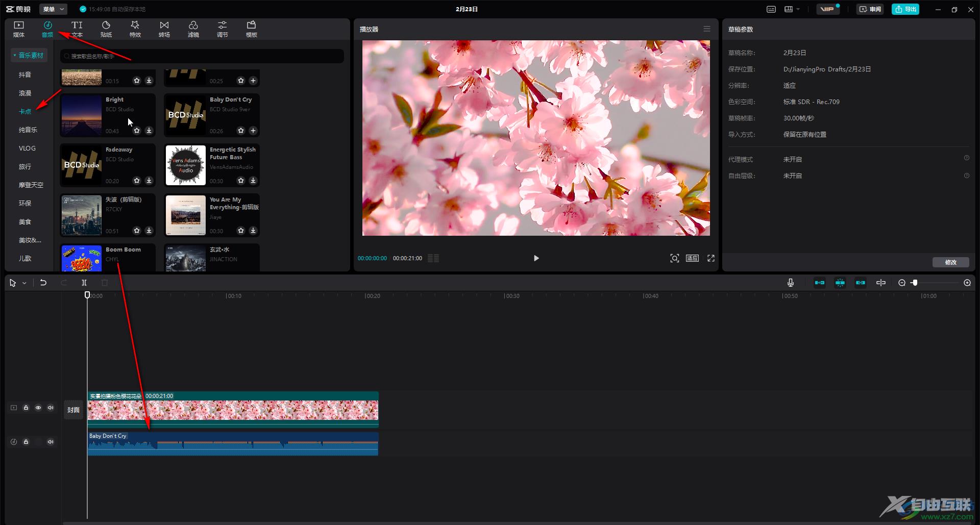Viewport: 980px width, 525px height.
Task: Click the 审阅 review button
Action: coord(870,9)
